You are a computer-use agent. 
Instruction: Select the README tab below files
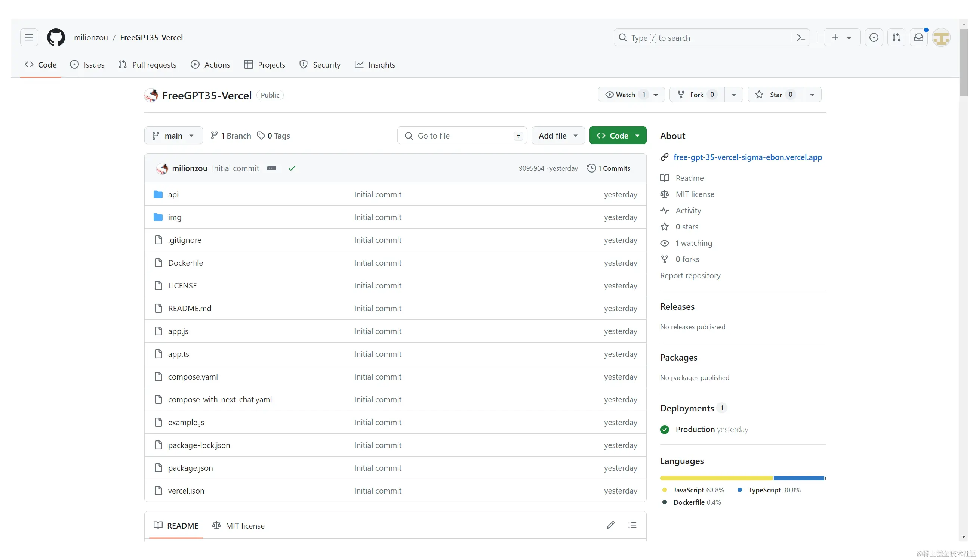(x=176, y=525)
